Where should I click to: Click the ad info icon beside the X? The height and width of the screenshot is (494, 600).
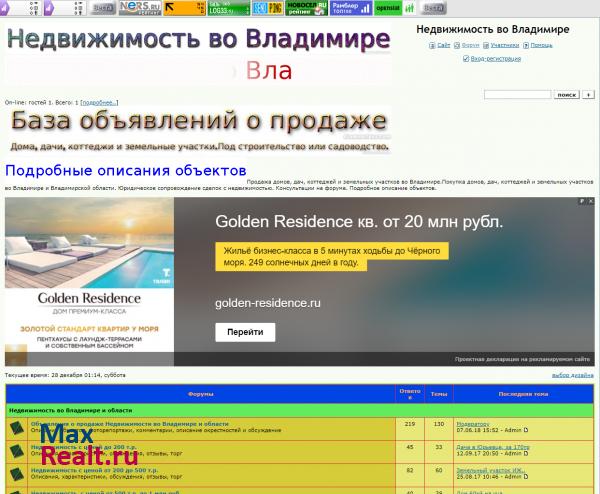582,201
